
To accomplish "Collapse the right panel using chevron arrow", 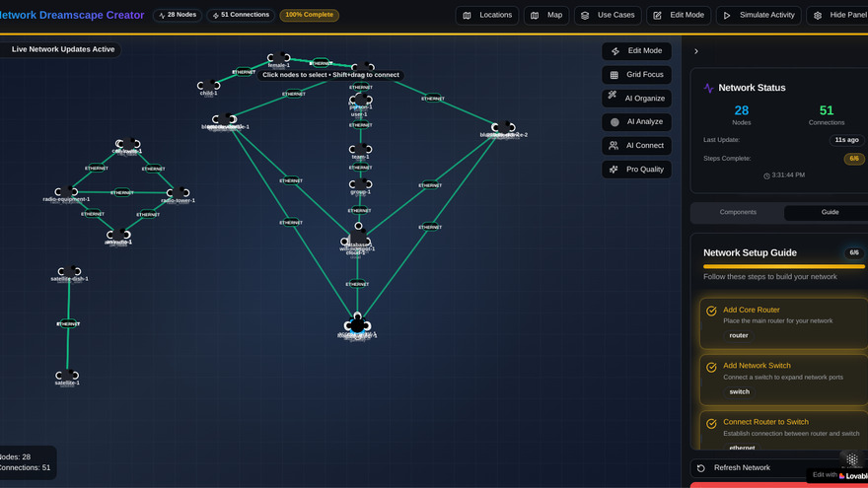I will [696, 51].
